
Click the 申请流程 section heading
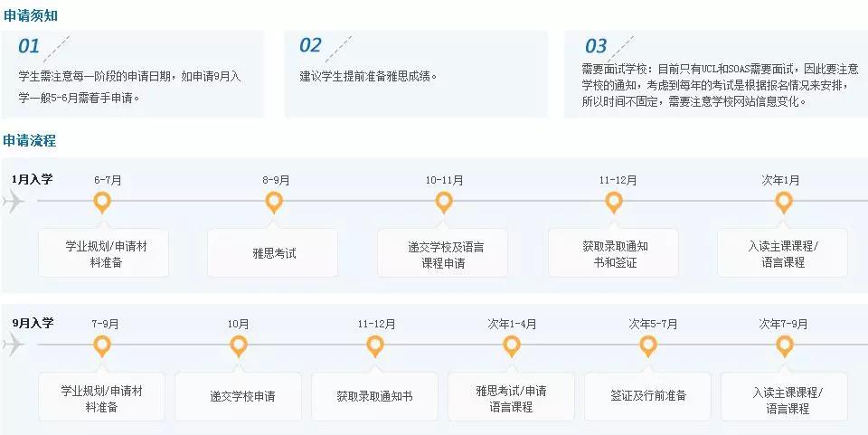[x=29, y=140]
